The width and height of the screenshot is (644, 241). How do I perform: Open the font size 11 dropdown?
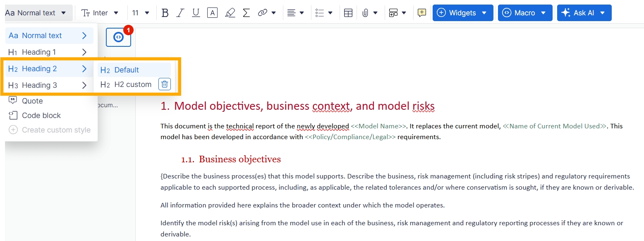(x=141, y=13)
